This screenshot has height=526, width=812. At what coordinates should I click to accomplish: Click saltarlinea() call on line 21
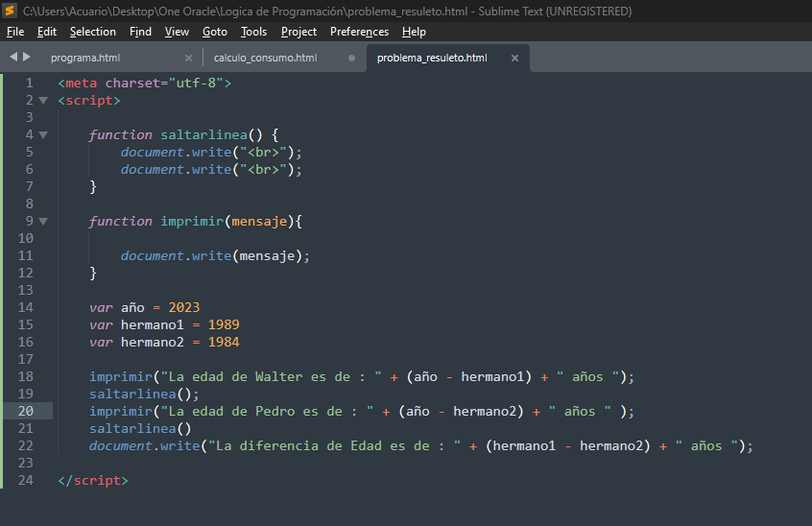(x=140, y=429)
